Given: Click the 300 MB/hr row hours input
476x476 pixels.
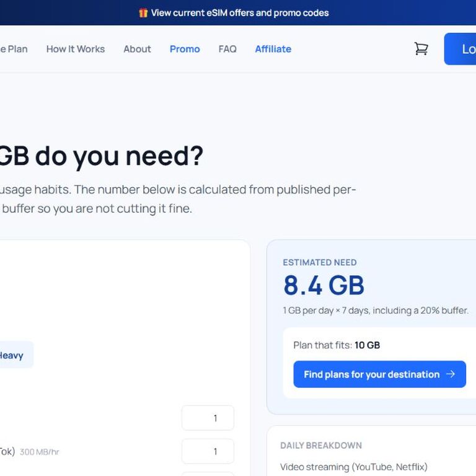Looking at the screenshot, I should click(208, 451).
